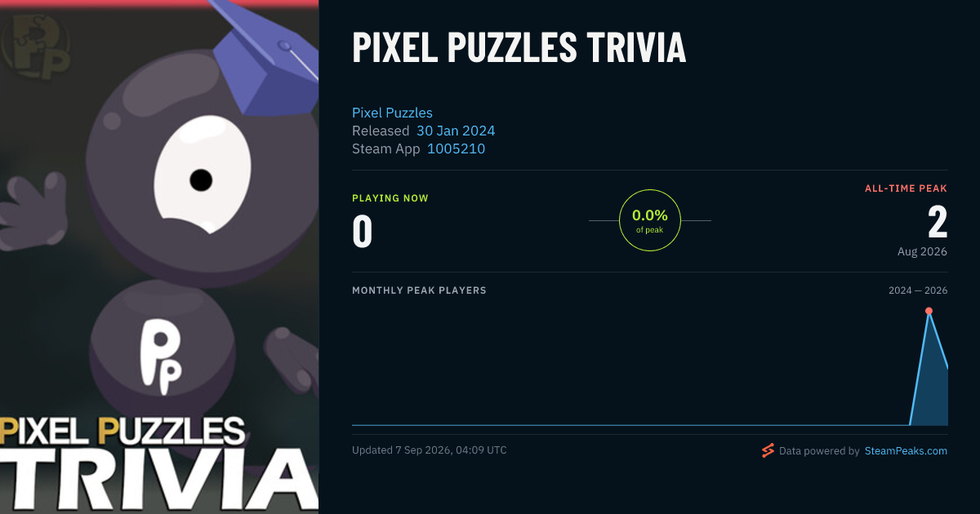
Task: Click the Playing Now count 0
Action: point(363,231)
